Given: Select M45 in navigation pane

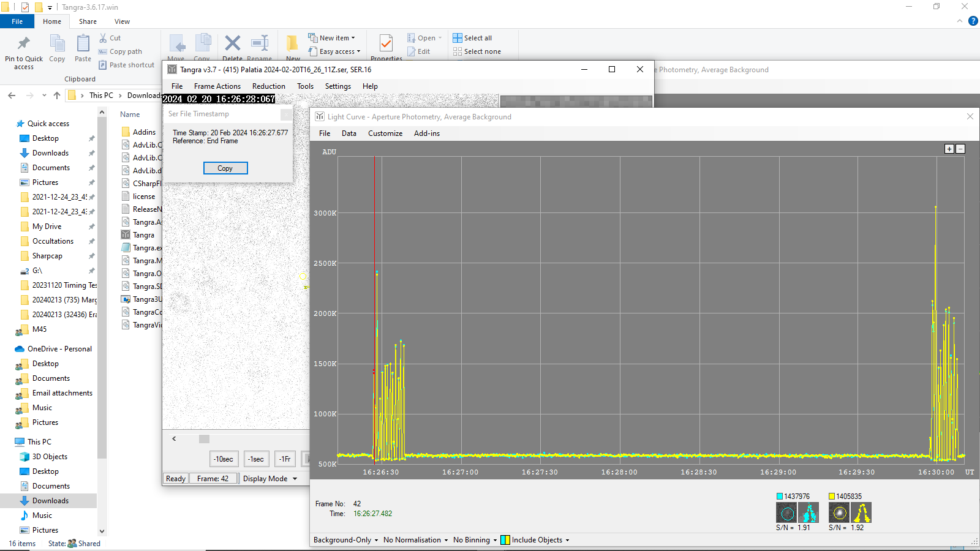Looking at the screenshot, I should (39, 329).
